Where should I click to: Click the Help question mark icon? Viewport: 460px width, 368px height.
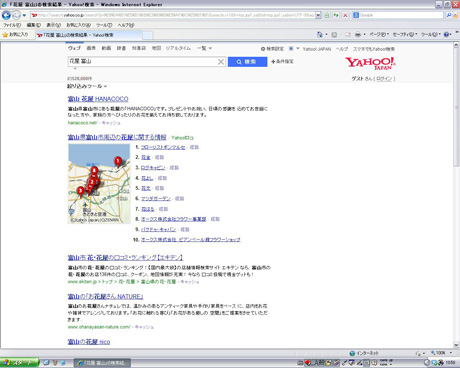coord(446,34)
